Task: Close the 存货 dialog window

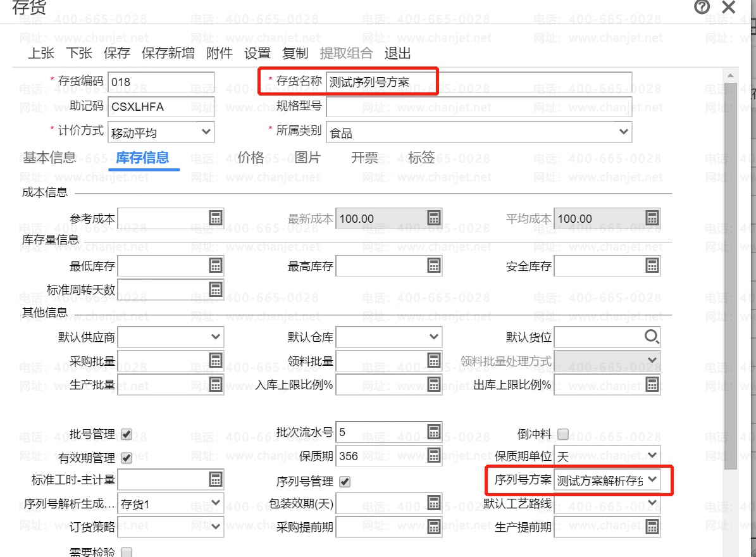Action: tap(729, 7)
